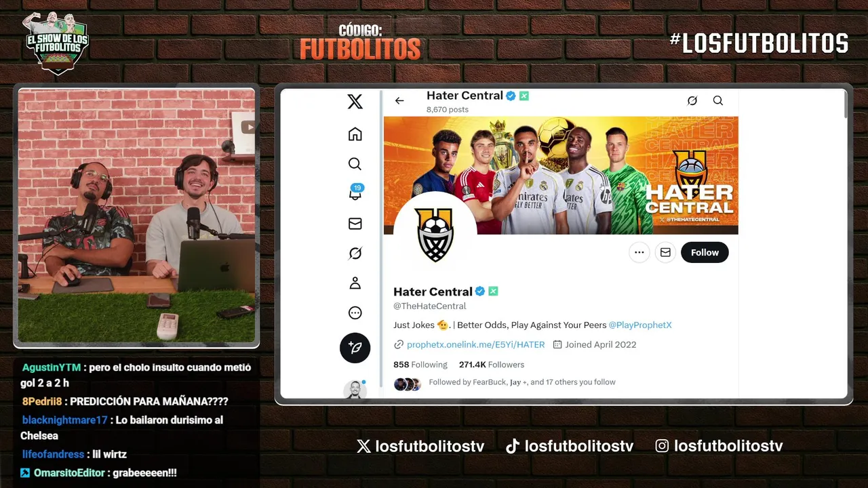868x488 pixels.
Task: Click the green affiliate badge beside profile name
Action: click(x=493, y=291)
